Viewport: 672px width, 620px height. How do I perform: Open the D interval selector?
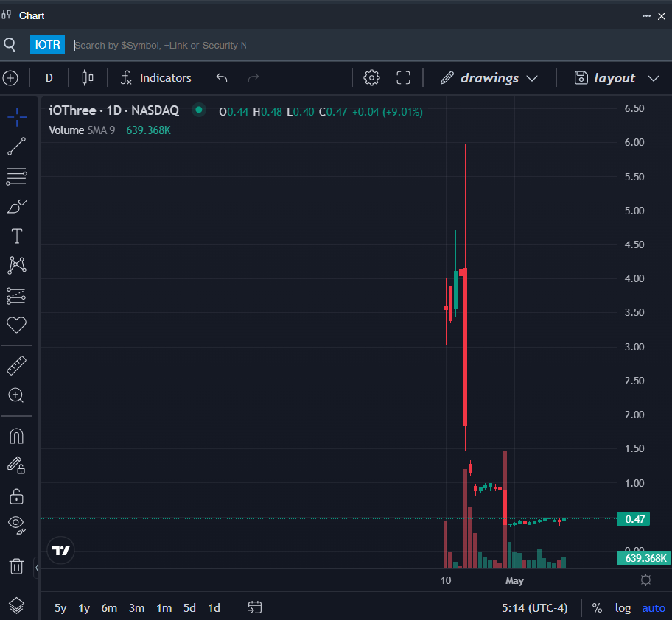(x=49, y=78)
